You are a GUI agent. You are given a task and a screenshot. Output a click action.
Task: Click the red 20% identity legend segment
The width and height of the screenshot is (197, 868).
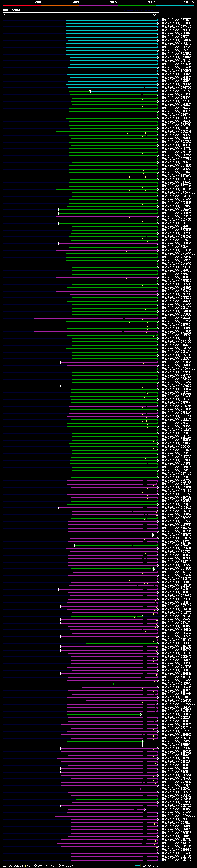click(x=22, y=6)
